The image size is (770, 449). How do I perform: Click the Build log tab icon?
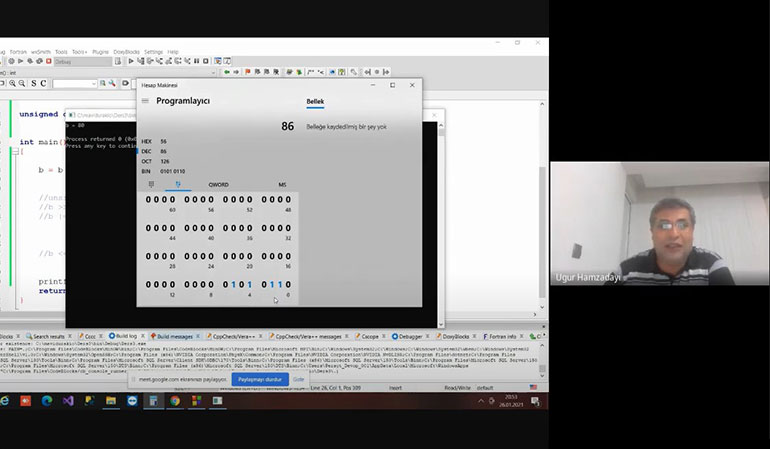point(111,336)
